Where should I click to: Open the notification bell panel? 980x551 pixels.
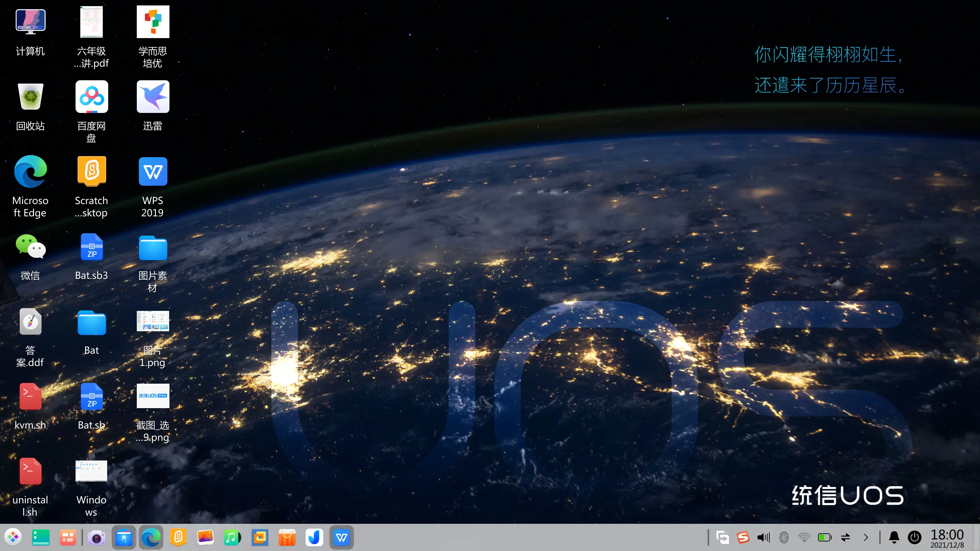click(x=894, y=537)
